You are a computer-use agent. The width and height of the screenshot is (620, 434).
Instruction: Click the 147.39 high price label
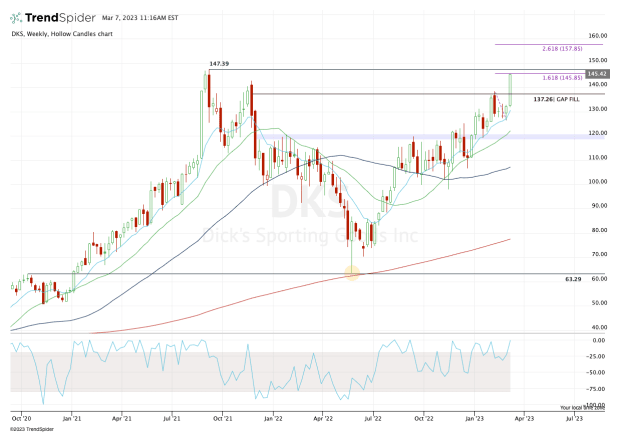point(219,64)
